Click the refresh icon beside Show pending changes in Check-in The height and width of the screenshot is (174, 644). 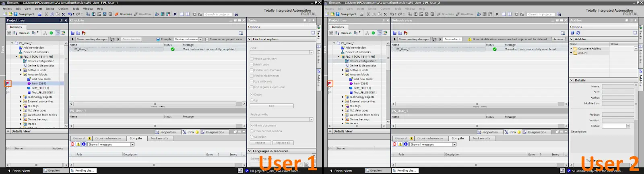point(113,39)
